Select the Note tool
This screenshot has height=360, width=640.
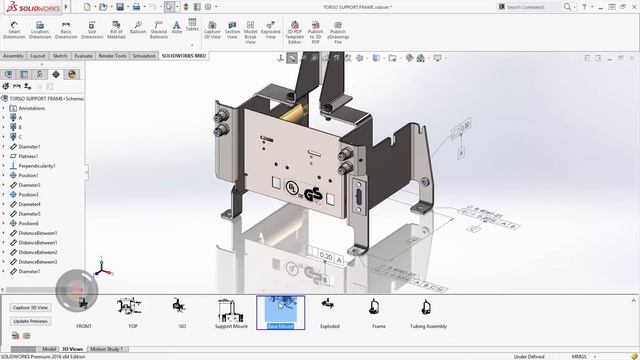pyautogui.click(x=176, y=28)
